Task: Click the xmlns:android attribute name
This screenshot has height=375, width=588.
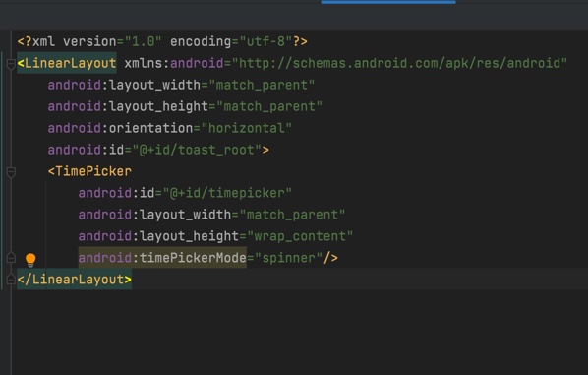Action: [x=174, y=63]
